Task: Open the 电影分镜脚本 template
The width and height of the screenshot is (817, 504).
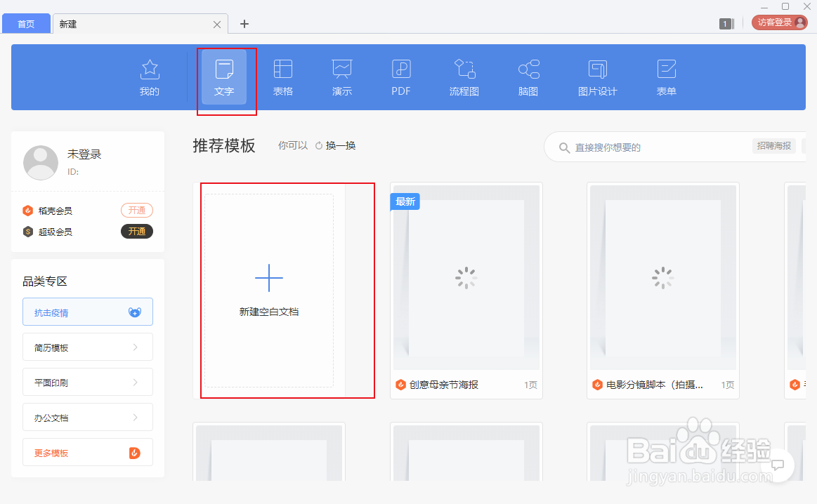Action: (x=662, y=291)
